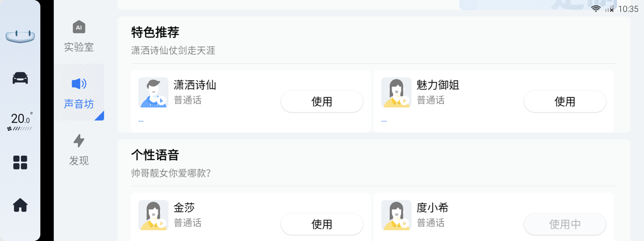644x241 pixels.
Task: Play the 金莎 voice preview avatar
Action: tap(153, 215)
